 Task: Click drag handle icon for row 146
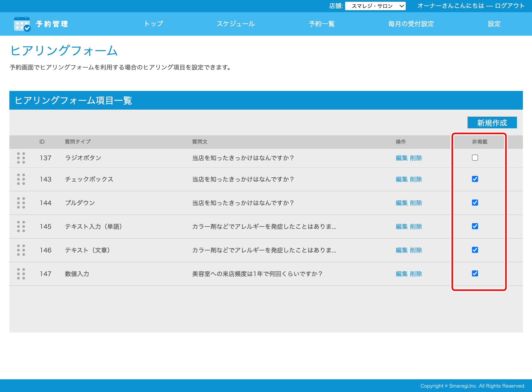pyautogui.click(x=21, y=250)
